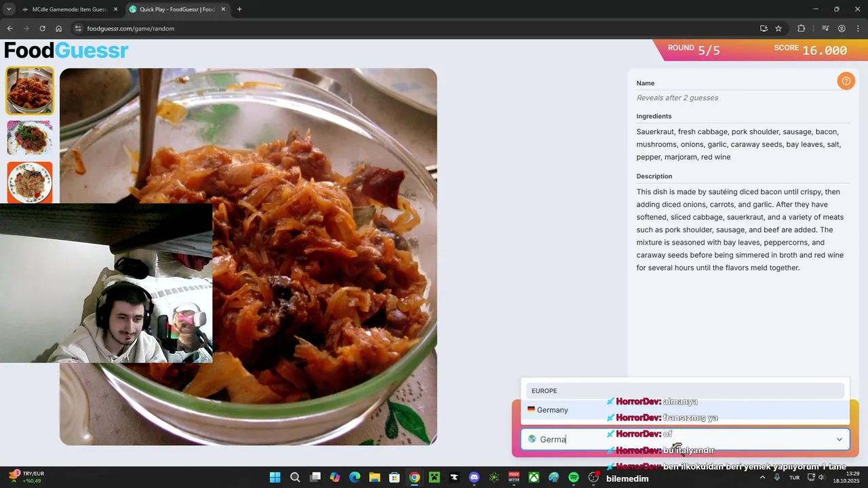The height and width of the screenshot is (488, 868).
Task: Choose Germany from the country suggestions
Action: tap(685, 410)
